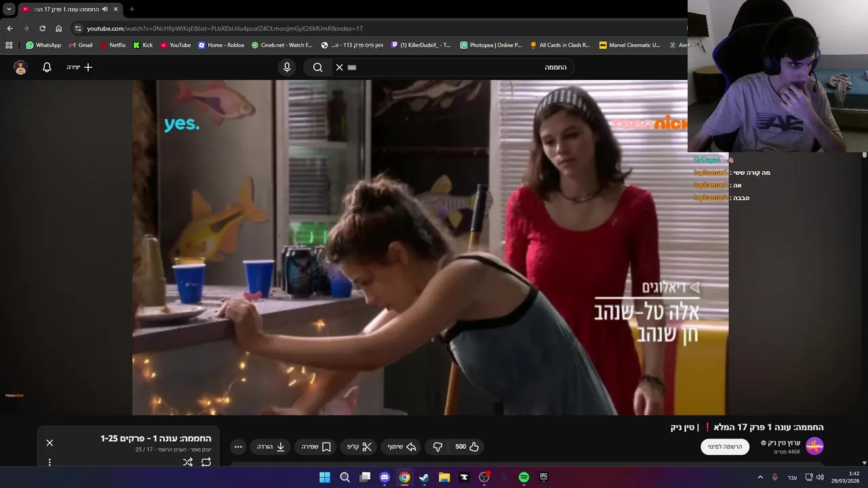Image resolution: width=868 pixels, height=488 pixels.
Task: Like the video showing 500 likes
Action: (x=467, y=447)
